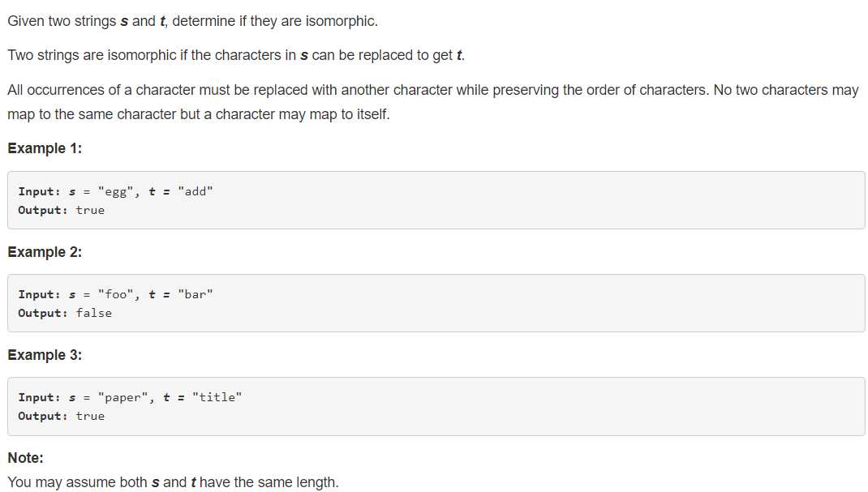Click the "title" string in Example 3
Image resolution: width=868 pixels, height=492 pixels.
(217, 397)
